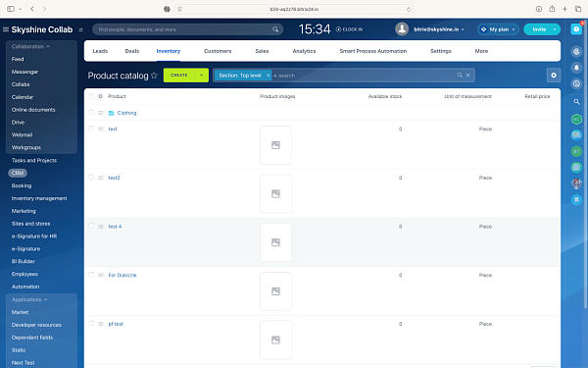588x368 pixels.
Task: Open the hamburger menu beside Skyshine Collab
Action: 6,29
